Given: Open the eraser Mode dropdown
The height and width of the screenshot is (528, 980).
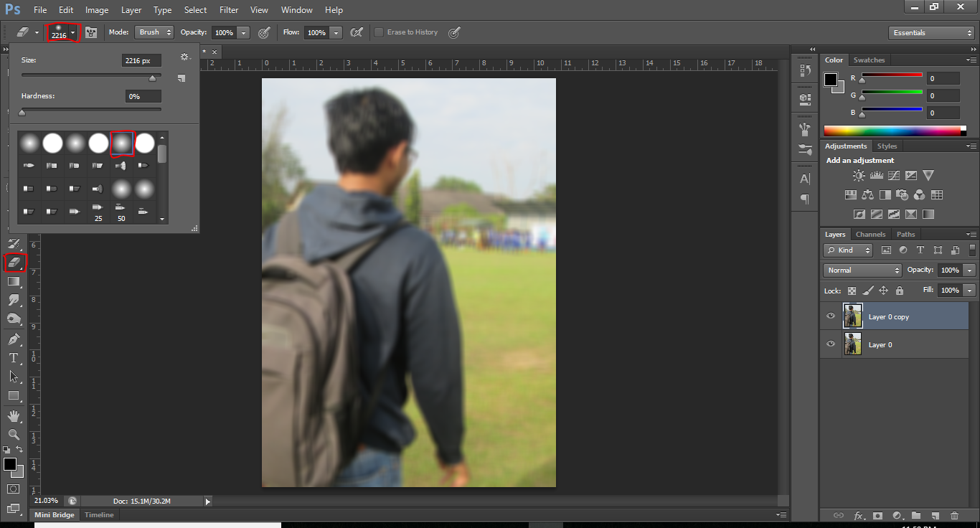Looking at the screenshot, I should (154, 32).
